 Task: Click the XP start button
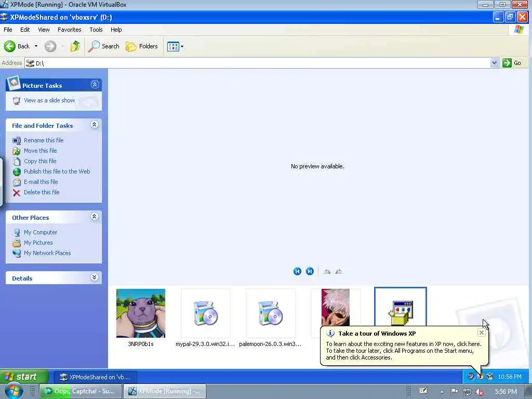(x=24, y=377)
